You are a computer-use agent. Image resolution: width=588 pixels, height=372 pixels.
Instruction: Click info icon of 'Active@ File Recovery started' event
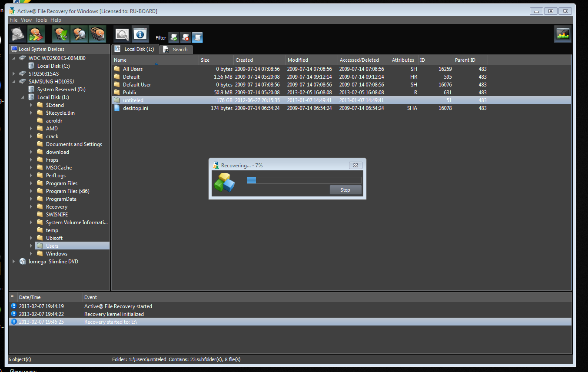13,306
